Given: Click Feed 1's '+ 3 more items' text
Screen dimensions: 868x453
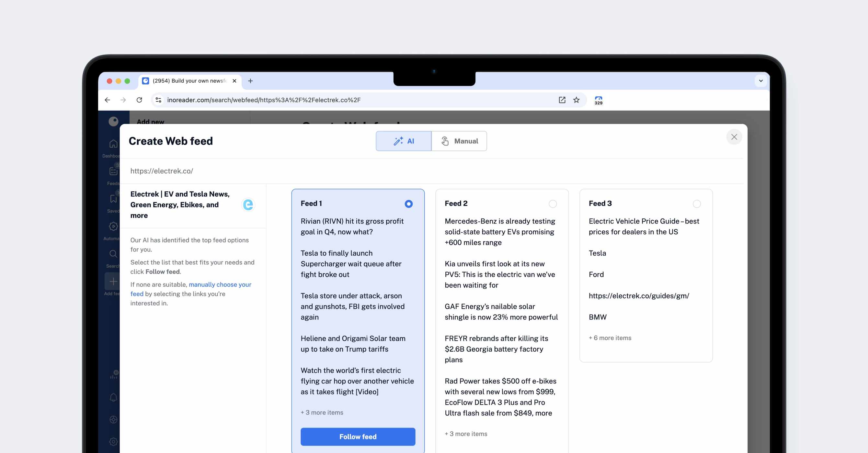Looking at the screenshot, I should click(x=322, y=413).
